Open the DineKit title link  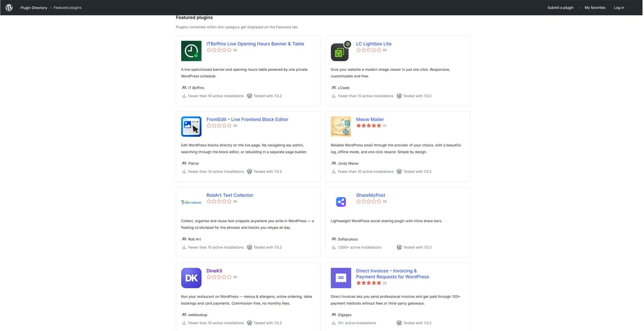click(x=214, y=271)
